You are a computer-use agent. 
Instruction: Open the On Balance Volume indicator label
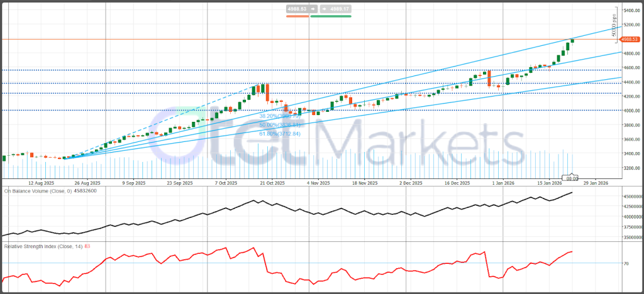37,190
